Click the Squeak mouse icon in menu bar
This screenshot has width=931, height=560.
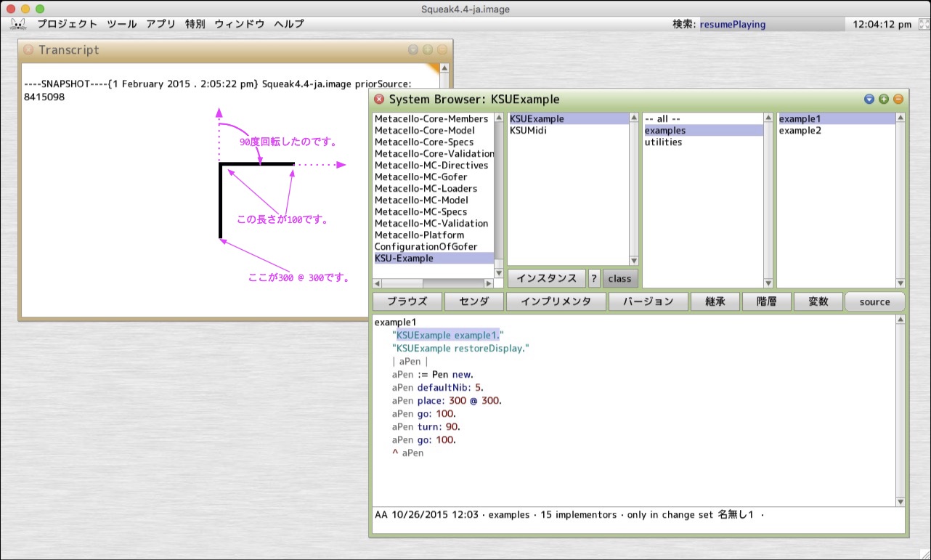(18, 24)
